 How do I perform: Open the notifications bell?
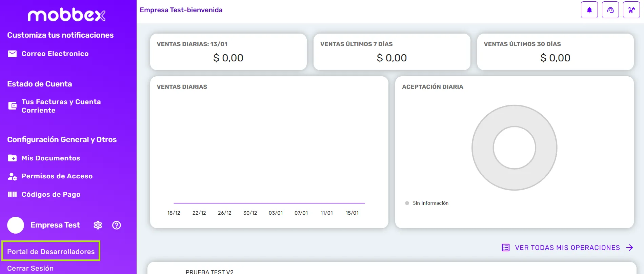click(x=589, y=10)
